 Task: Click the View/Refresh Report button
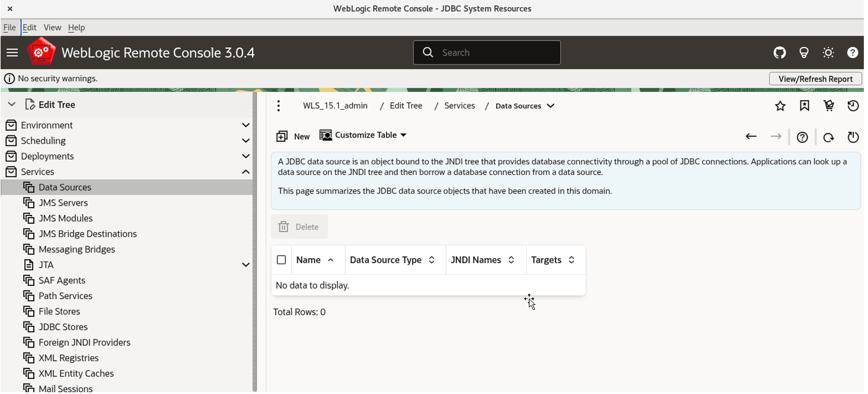pos(815,79)
